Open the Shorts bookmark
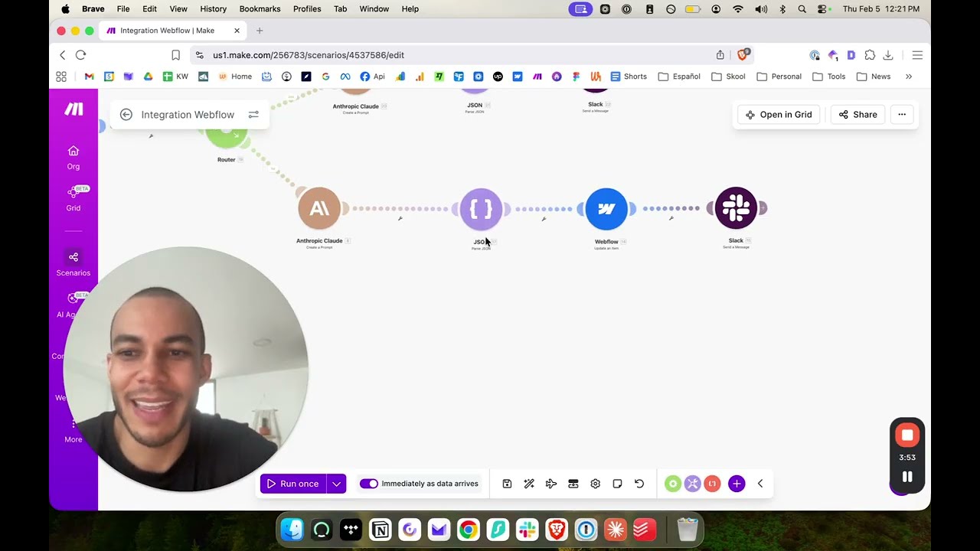This screenshot has height=551, width=980. click(x=629, y=77)
